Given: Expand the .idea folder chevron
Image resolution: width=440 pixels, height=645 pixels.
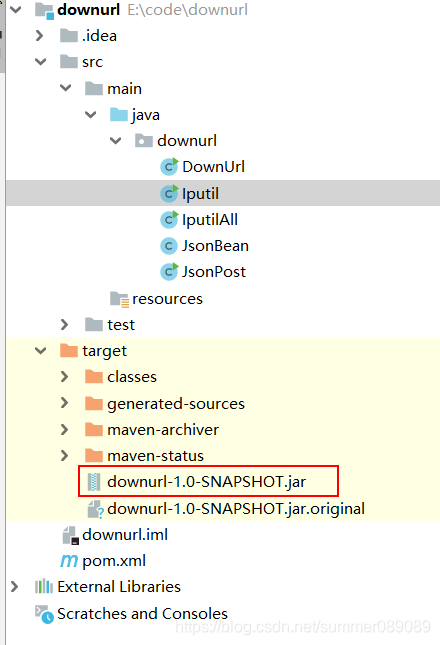Looking at the screenshot, I should point(39,36).
